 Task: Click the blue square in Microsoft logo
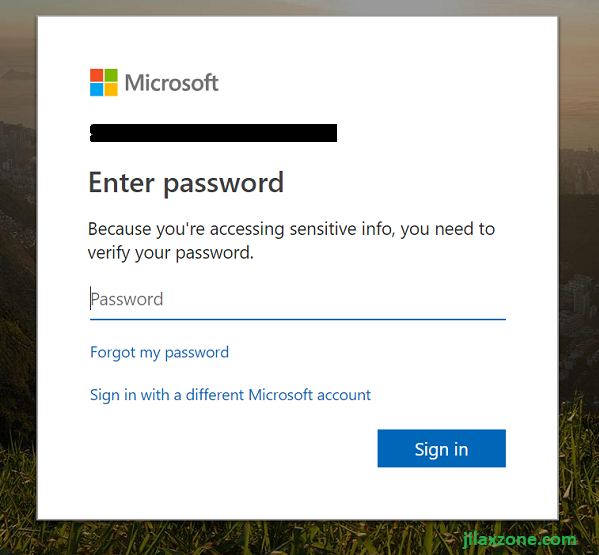96,90
